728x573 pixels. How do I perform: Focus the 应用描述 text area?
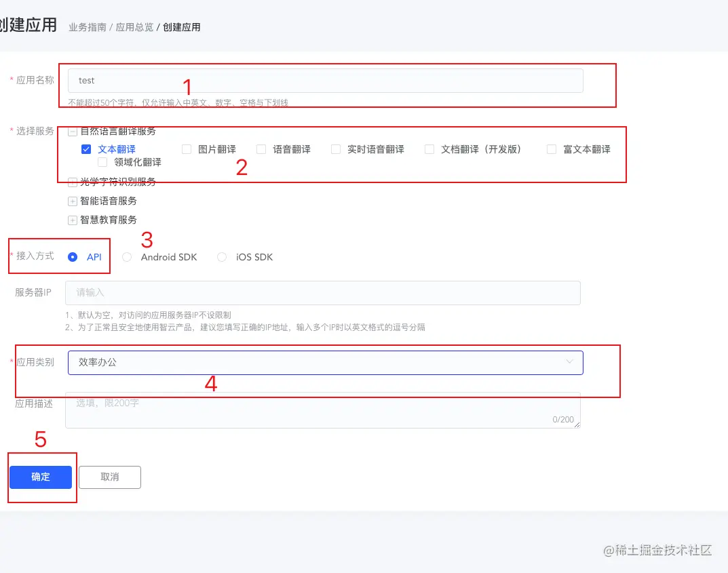point(323,410)
